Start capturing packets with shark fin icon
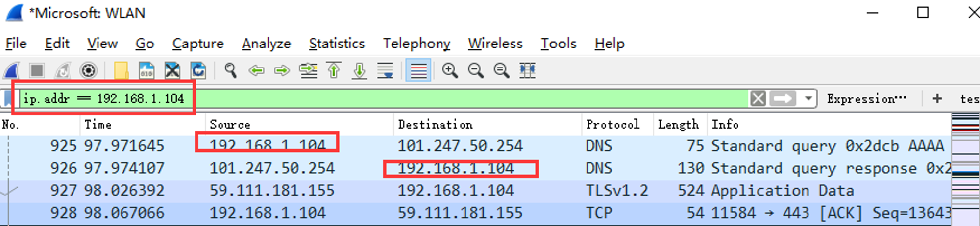Screen dimensions: 980x226 coord(12,71)
